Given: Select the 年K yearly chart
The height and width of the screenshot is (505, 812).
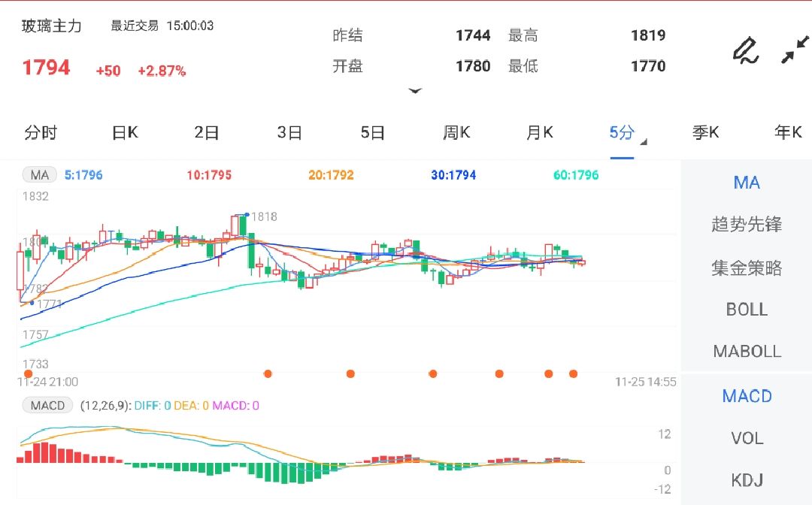Looking at the screenshot, I should tap(786, 132).
